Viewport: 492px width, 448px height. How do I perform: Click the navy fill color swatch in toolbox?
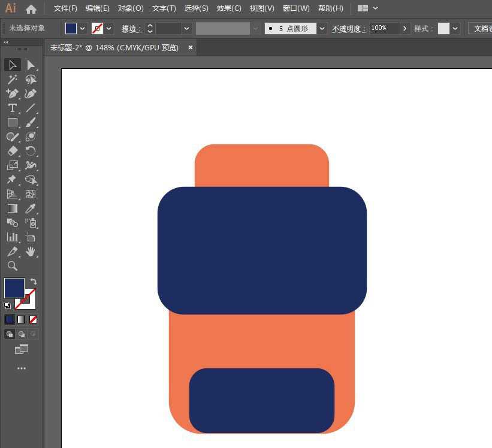14,288
